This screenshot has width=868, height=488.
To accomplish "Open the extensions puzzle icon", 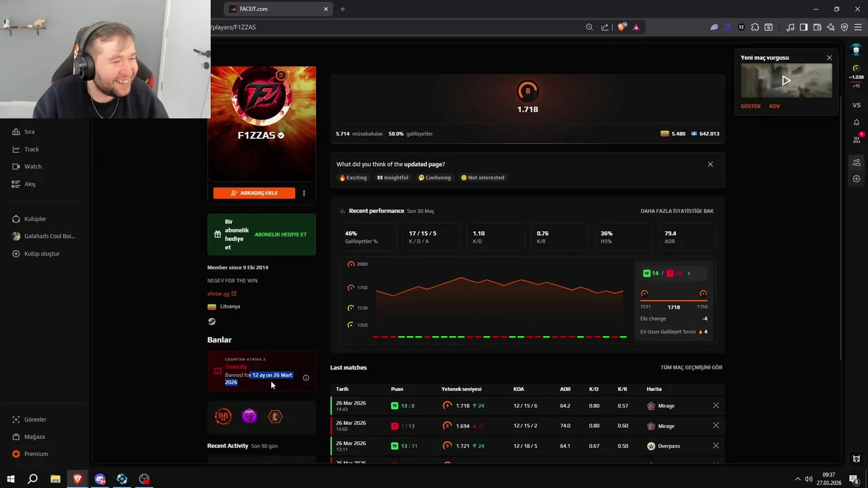I will pyautogui.click(x=755, y=27).
